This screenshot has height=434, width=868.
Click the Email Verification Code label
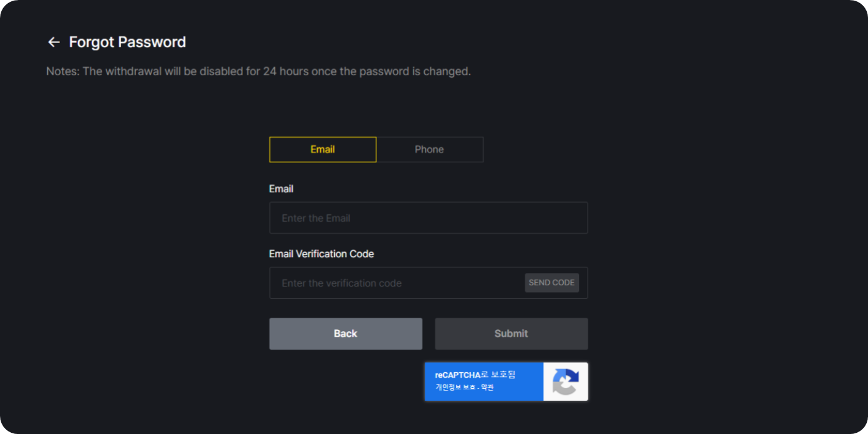click(x=321, y=254)
